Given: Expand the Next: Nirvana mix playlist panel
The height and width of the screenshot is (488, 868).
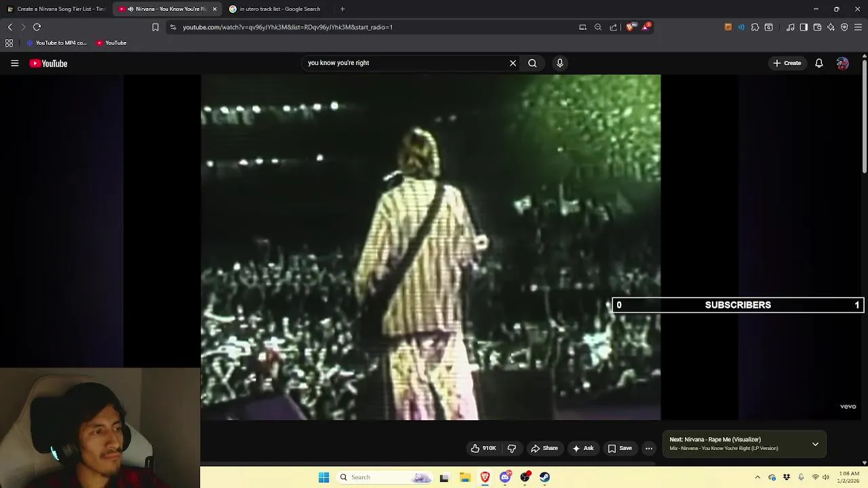Looking at the screenshot, I should [815, 444].
